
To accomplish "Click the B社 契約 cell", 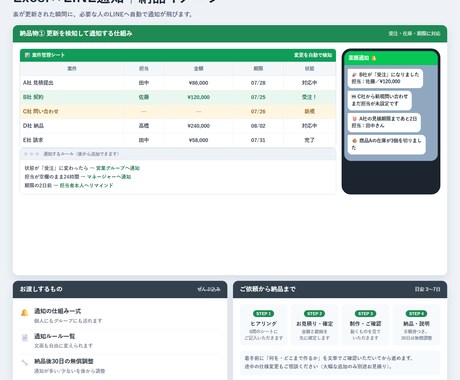I will (x=72, y=97).
